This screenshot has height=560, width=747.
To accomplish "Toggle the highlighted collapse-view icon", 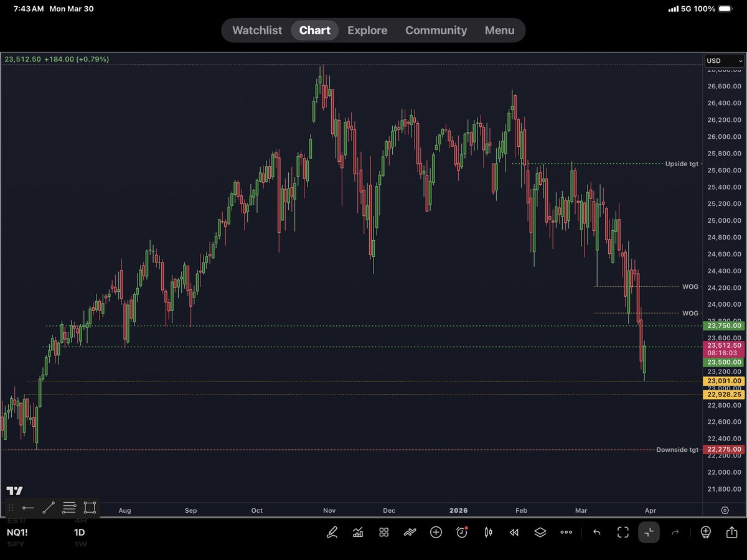I will pyautogui.click(x=649, y=533).
